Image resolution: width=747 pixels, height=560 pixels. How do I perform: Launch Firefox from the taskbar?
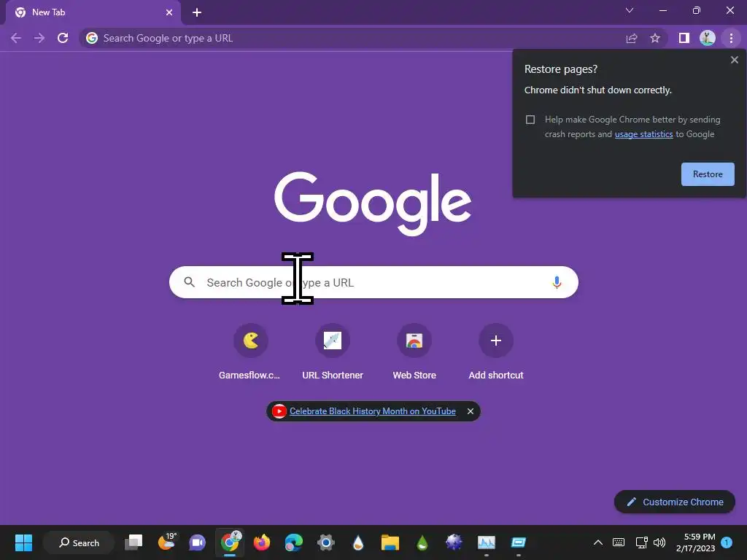262,542
